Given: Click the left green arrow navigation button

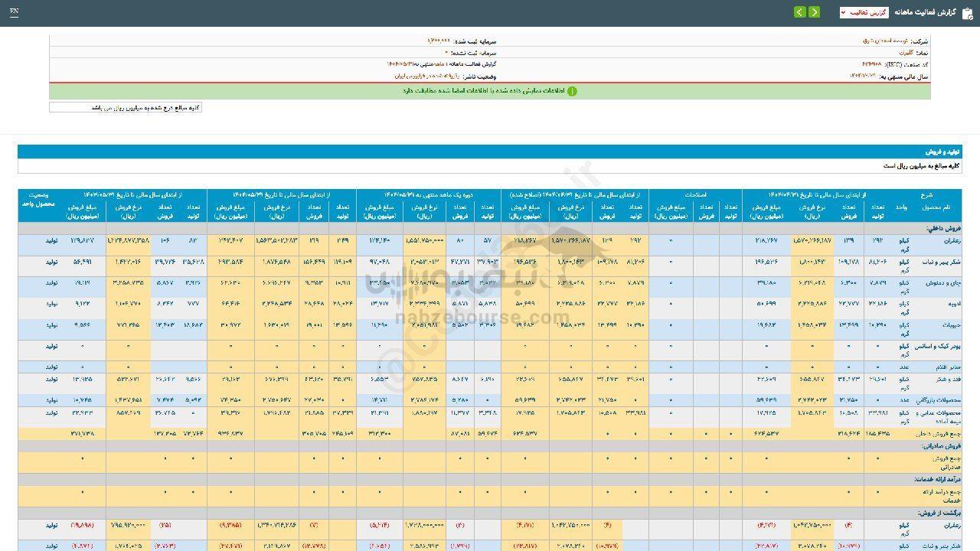Looking at the screenshot, I should pos(799,12).
